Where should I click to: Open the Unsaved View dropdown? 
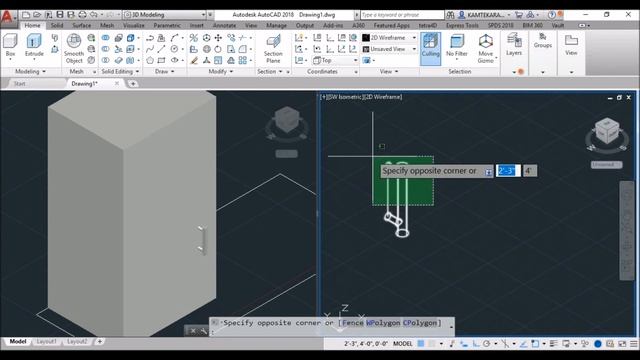pos(389,49)
